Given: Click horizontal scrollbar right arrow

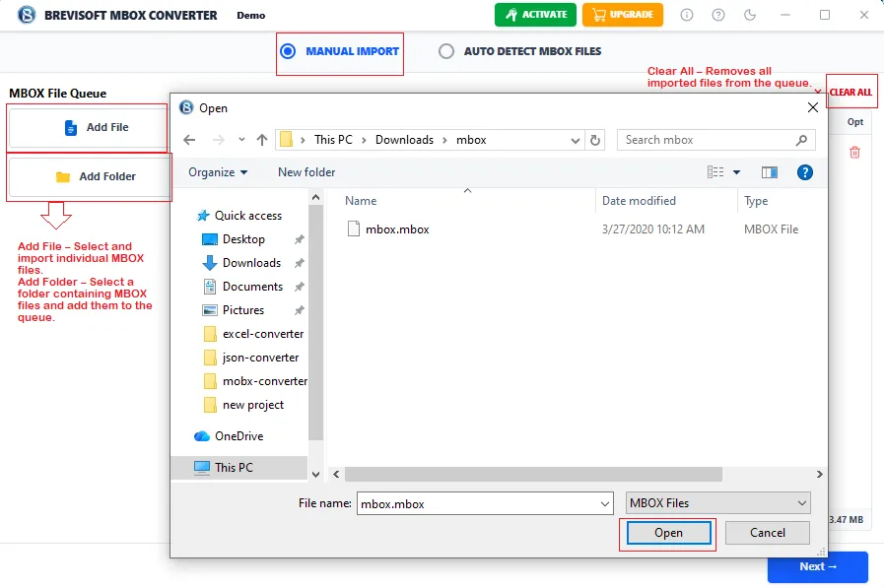Looking at the screenshot, I should click(819, 474).
